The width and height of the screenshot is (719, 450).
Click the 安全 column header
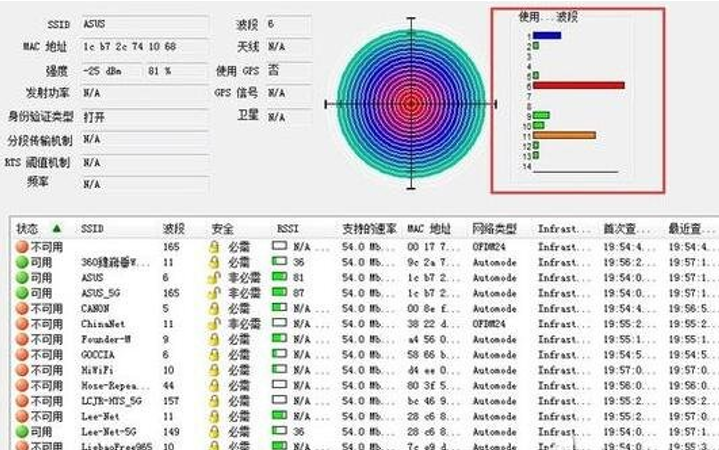coord(222,229)
